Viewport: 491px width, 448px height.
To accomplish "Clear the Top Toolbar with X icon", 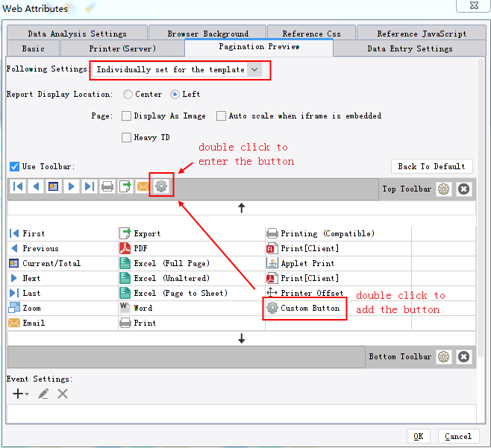I will click(463, 189).
